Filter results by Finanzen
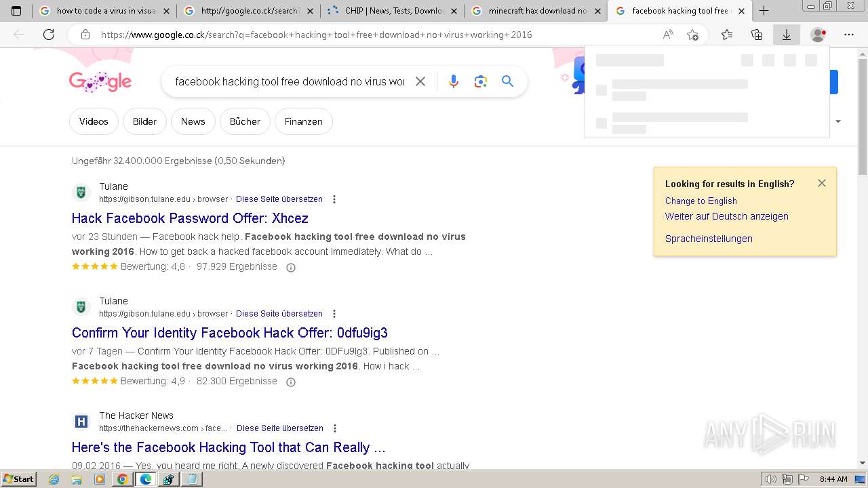The width and height of the screenshot is (868, 488). (x=304, y=121)
